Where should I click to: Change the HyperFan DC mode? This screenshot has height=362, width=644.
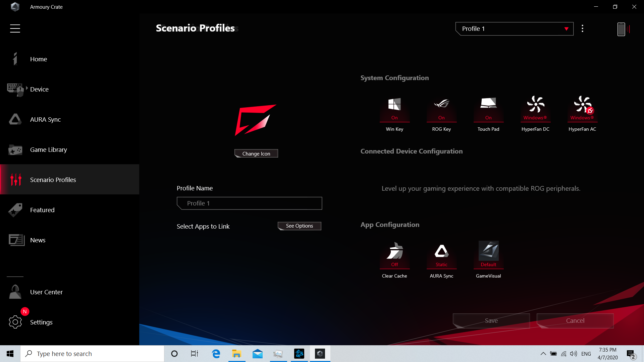[535, 114]
